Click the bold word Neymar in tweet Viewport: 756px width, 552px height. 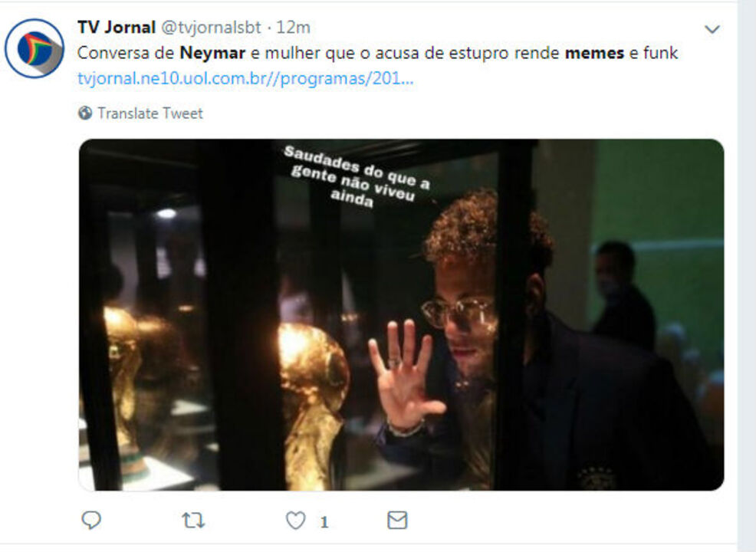pyautogui.click(x=212, y=53)
